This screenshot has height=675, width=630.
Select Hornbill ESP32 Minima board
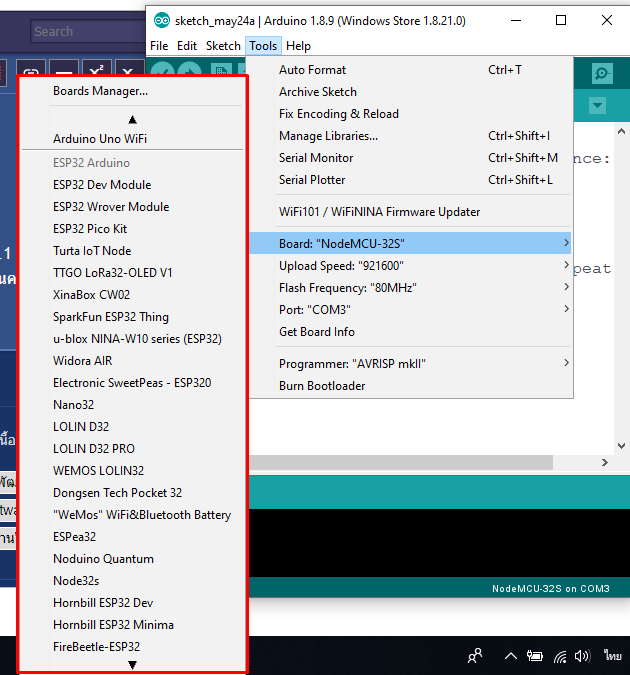tap(133, 625)
